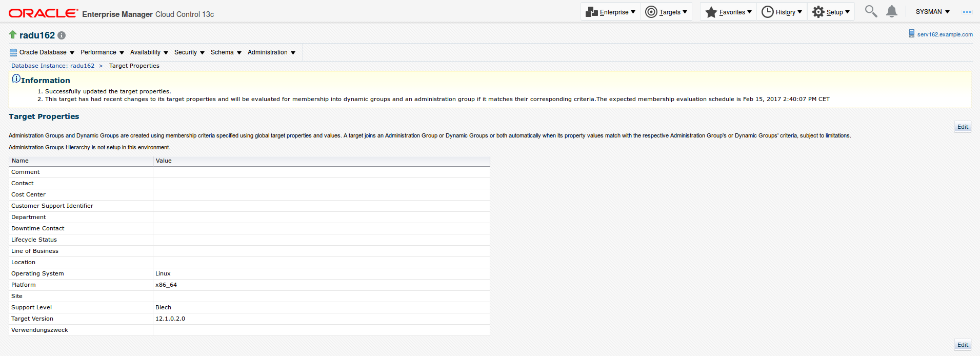Image resolution: width=980 pixels, height=356 pixels.
Task: Click the info icon beside radu162
Action: [62, 35]
